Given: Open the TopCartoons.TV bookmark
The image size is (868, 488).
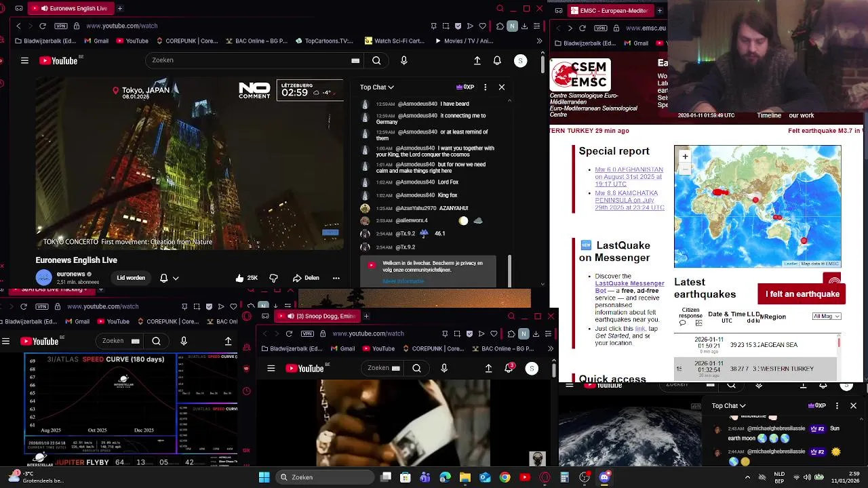Looking at the screenshot, I should [x=324, y=41].
